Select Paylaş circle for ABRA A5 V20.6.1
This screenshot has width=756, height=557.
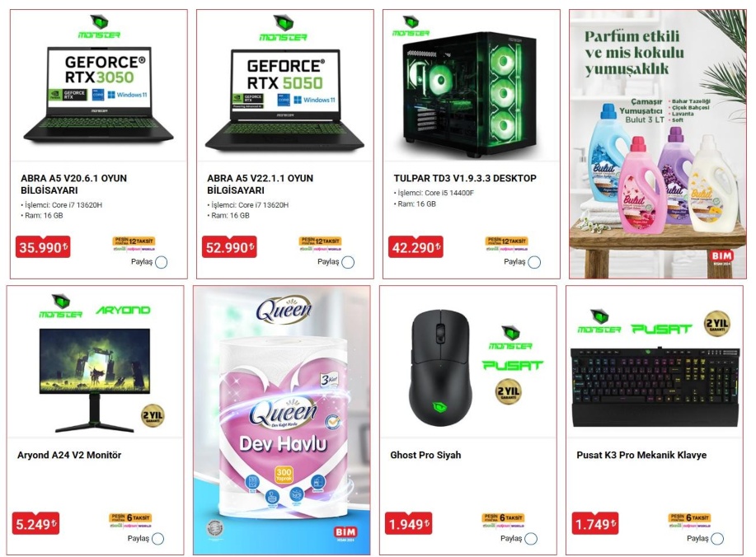click(x=162, y=262)
